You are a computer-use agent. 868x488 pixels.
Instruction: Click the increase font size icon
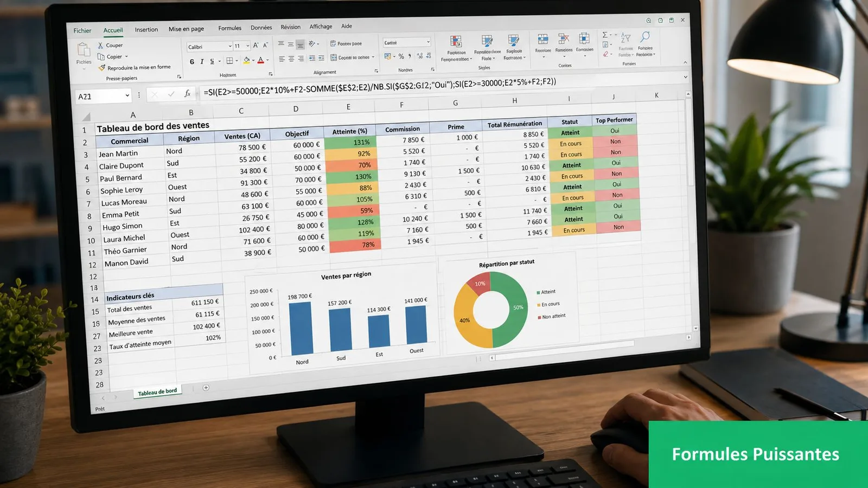click(256, 46)
